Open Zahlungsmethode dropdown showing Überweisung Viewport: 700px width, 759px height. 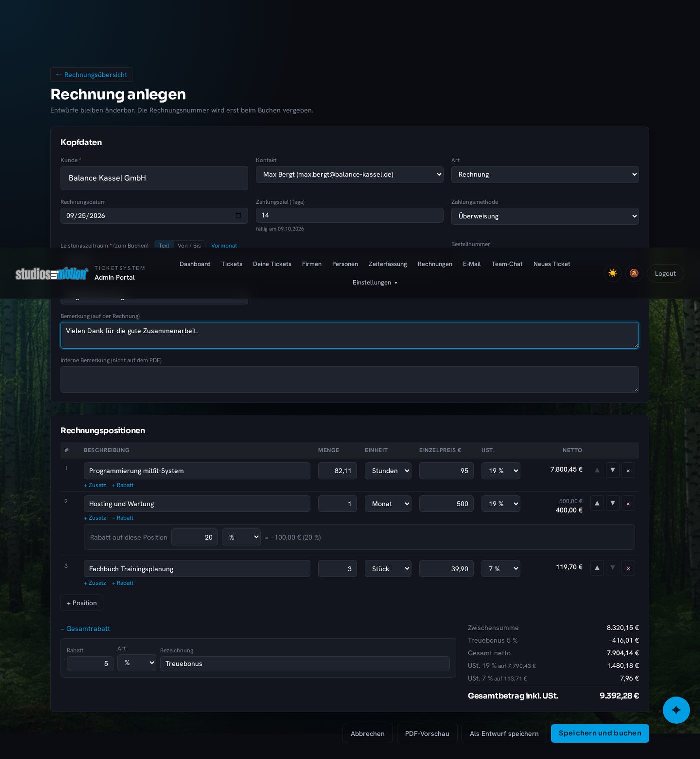tap(545, 216)
